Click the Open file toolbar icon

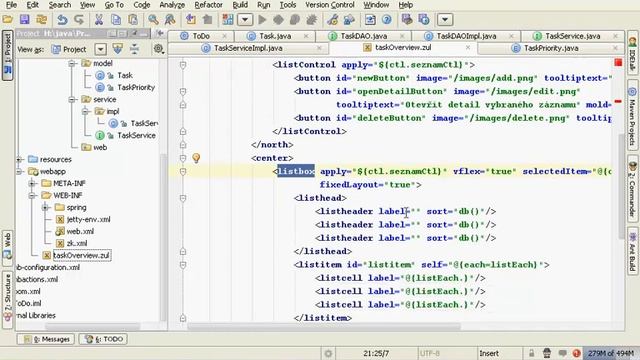coord(7,19)
